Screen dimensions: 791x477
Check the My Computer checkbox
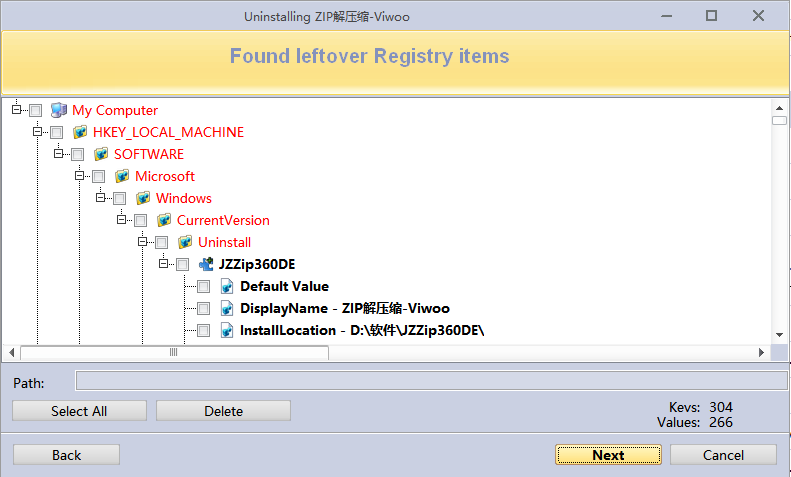[x=35, y=110]
